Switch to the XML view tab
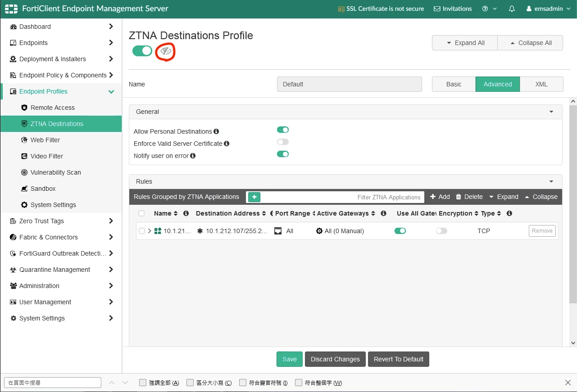577x392 pixels. (x=541, y=84)
